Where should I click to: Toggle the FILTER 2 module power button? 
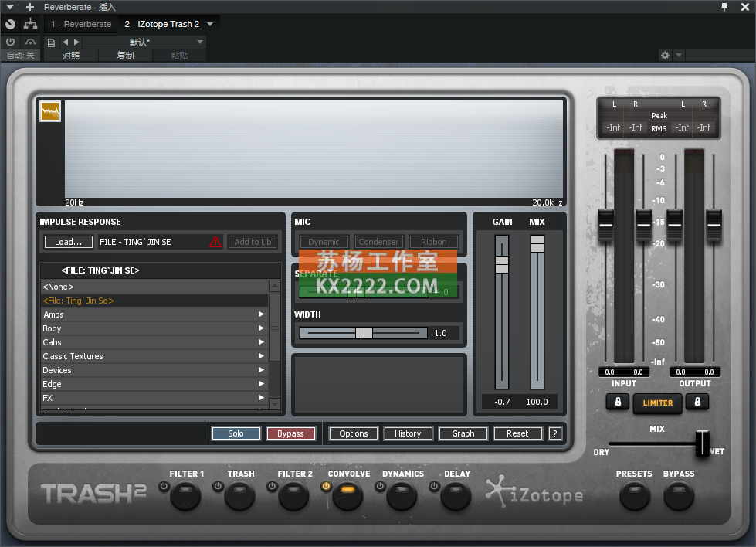272,486
